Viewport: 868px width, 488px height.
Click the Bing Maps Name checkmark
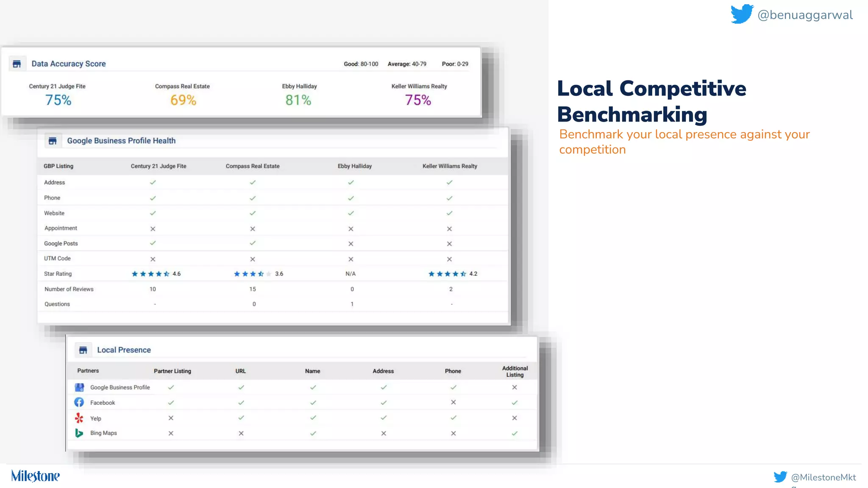[313, 433]
